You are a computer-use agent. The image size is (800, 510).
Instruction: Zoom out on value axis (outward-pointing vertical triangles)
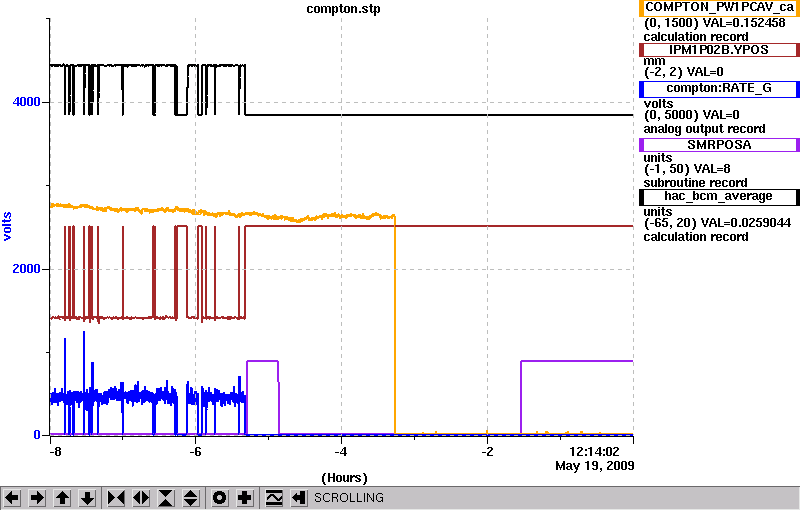pos(191,497)
